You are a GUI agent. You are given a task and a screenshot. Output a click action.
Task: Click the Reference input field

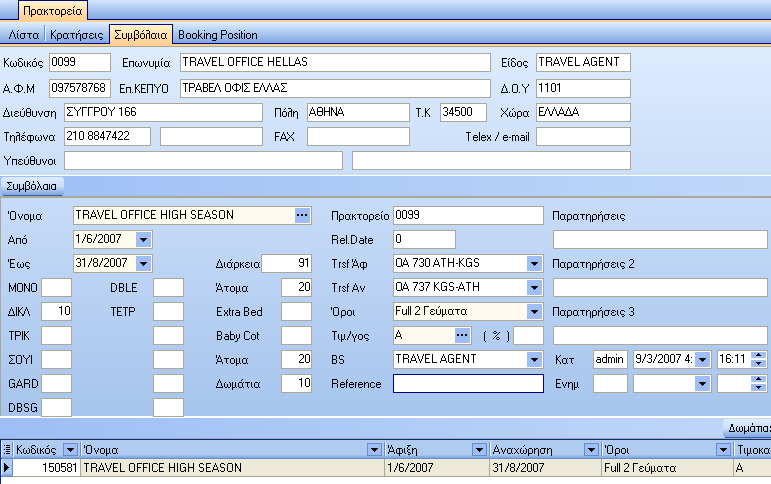pos(468,384)
